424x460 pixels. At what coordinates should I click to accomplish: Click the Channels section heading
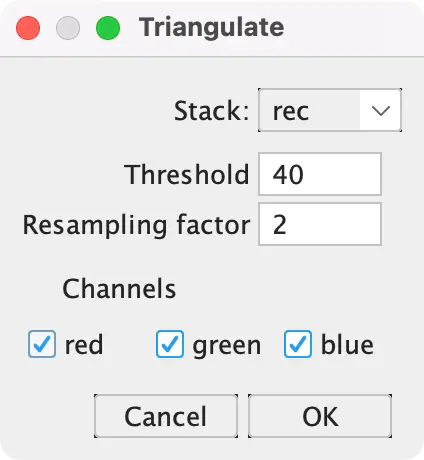119,289
